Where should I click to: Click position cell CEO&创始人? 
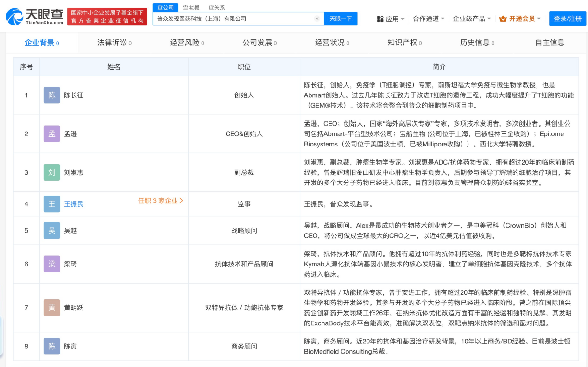coord(244,133)
